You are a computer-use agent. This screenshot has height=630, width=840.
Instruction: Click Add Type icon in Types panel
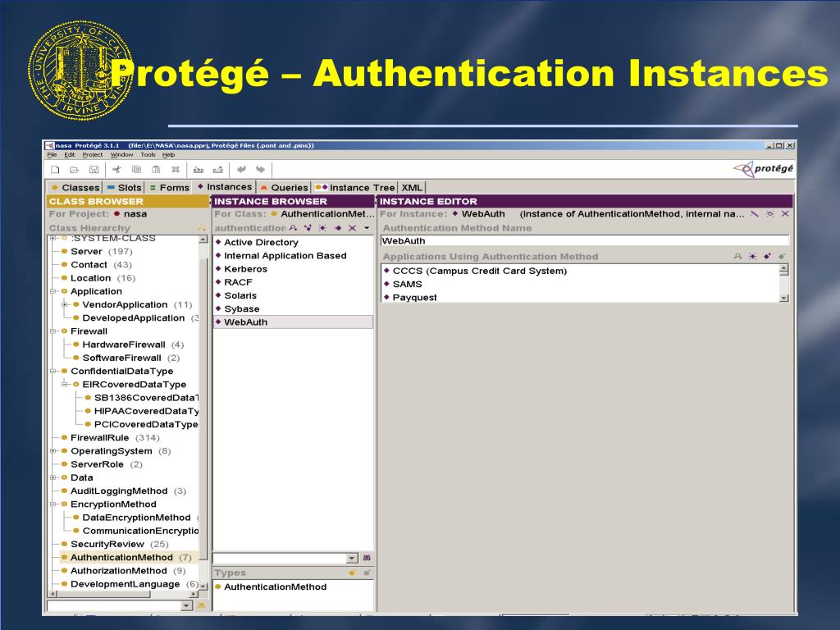tap(352, 573)
